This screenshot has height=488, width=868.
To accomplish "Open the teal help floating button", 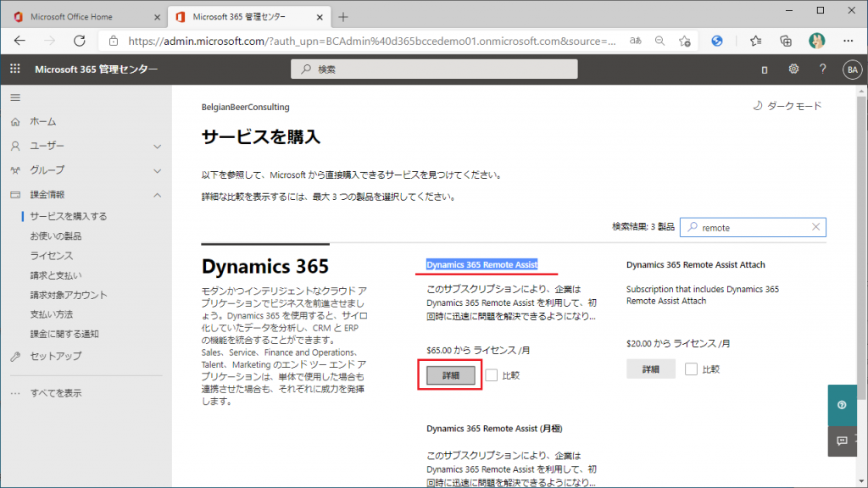I will click(842, 405).
